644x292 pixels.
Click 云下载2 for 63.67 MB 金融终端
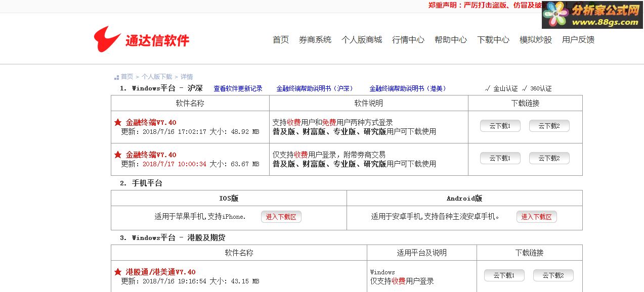549,158
